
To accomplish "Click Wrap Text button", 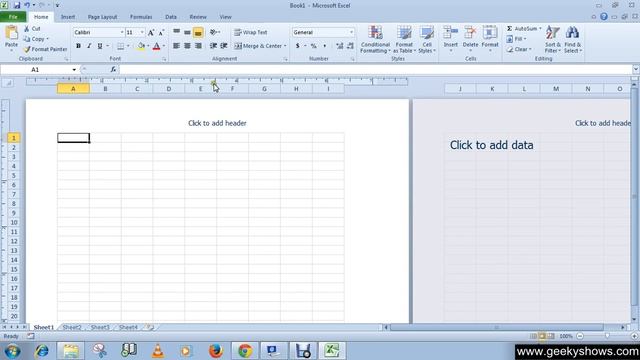I will coord(251,32).
